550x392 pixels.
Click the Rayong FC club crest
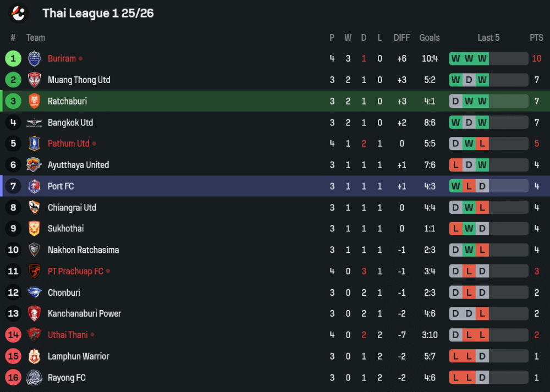(x=34, y=378)
